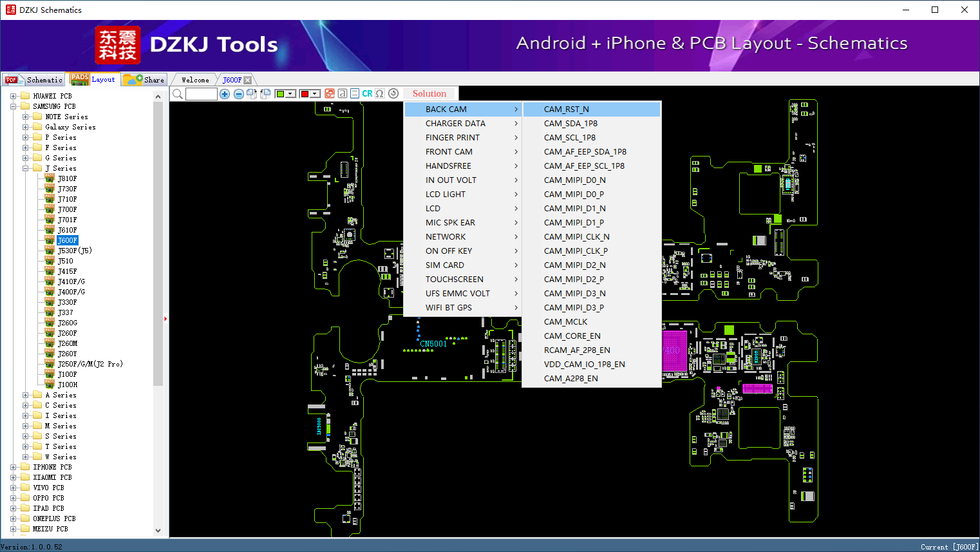Click the red color swatch

(305, 94)
